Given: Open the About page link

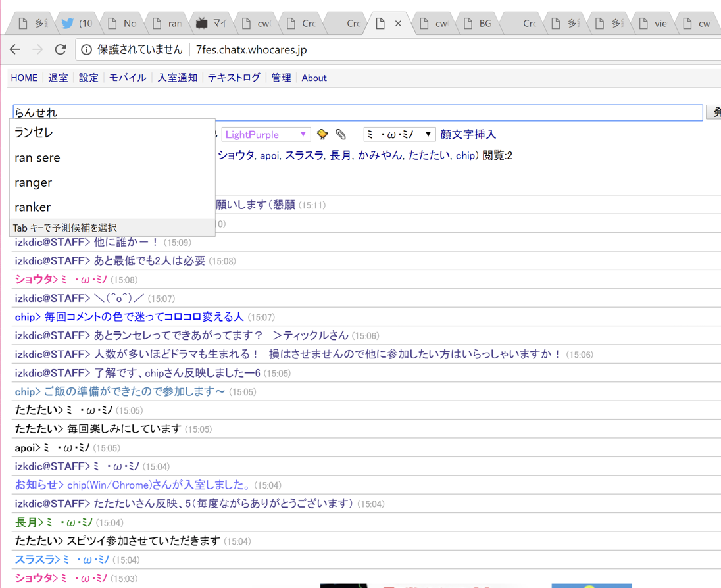Looking at the screenshot, I should 314,78.
